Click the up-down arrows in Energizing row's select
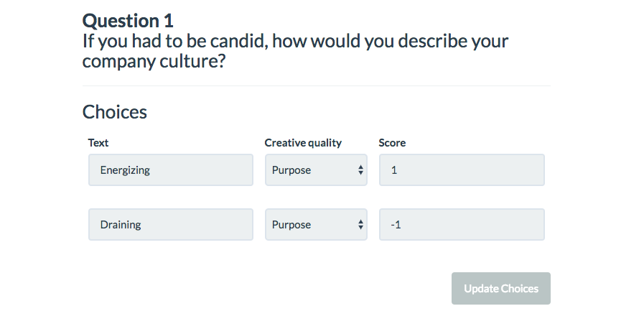 point(360,170)
